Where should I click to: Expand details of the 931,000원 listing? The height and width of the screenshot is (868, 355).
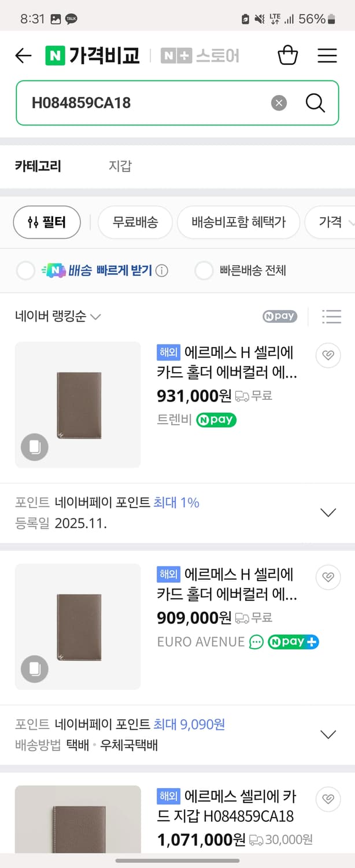tap(328, 512)
